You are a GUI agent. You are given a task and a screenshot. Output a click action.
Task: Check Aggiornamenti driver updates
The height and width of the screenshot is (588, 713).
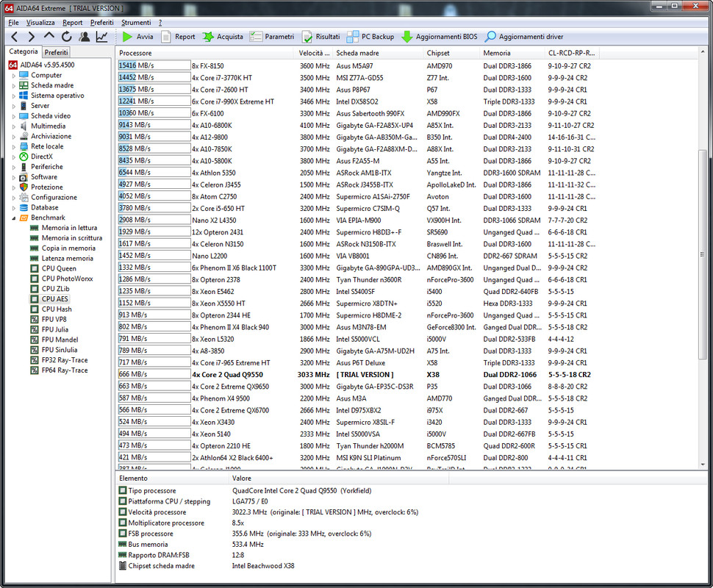[x=524, y=37]
